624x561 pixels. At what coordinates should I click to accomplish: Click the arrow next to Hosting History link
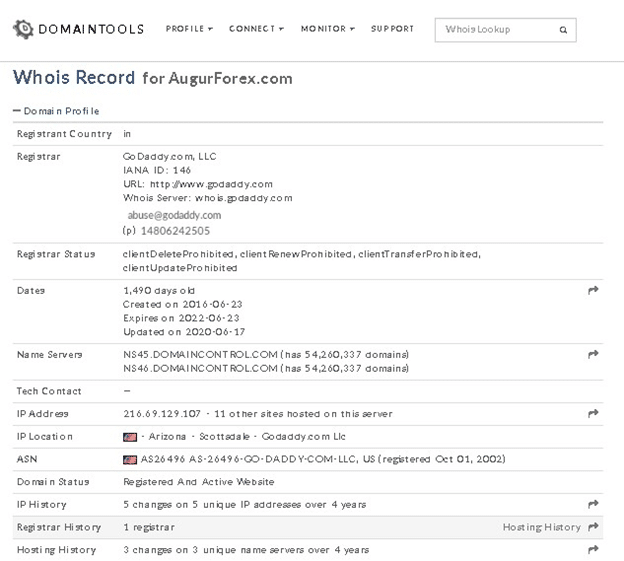coord(593,527)
